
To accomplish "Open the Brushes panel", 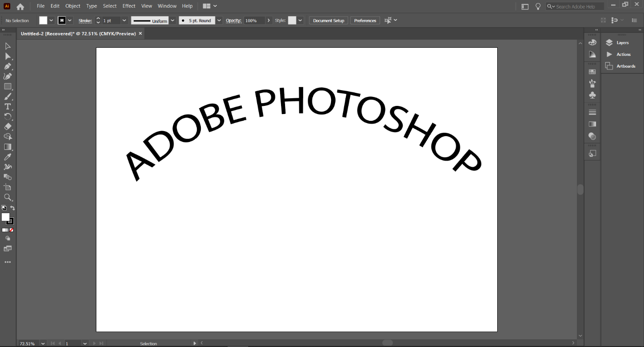I will tap(593, 83).
